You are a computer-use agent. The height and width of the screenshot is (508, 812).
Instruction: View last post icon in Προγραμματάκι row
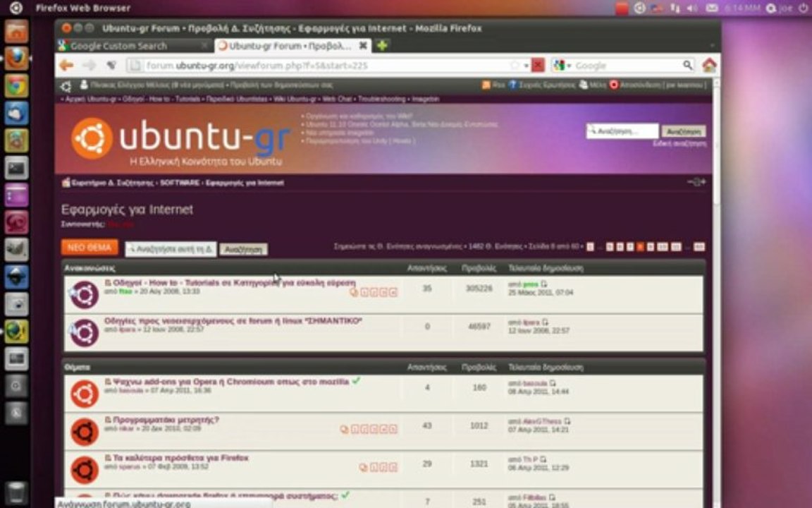pos(567,421)
